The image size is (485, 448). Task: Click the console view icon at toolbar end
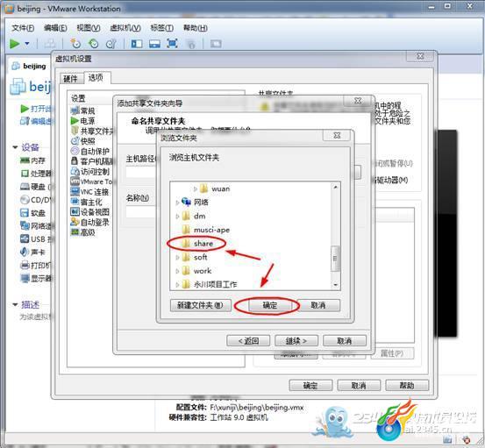(216, 44)
